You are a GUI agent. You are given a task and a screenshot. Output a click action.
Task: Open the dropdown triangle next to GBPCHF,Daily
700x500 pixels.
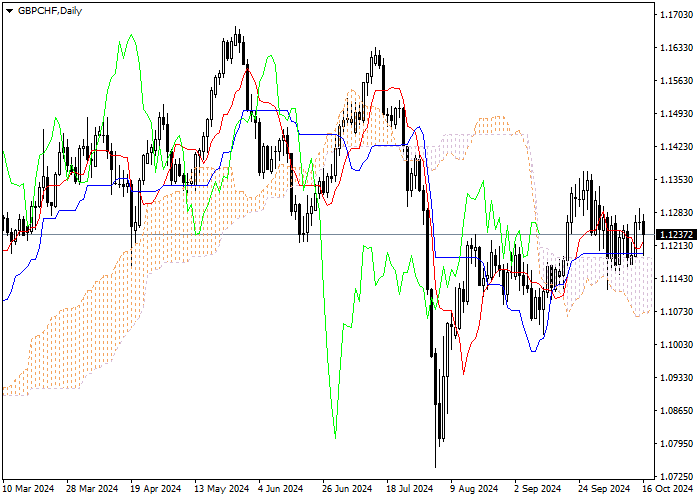[x=9, y=11]
